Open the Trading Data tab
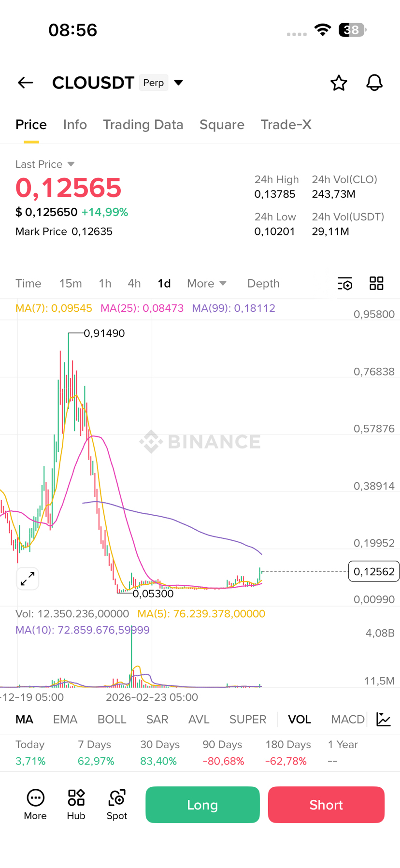Viewport: 400px width, 868px height. click(143, 125)
